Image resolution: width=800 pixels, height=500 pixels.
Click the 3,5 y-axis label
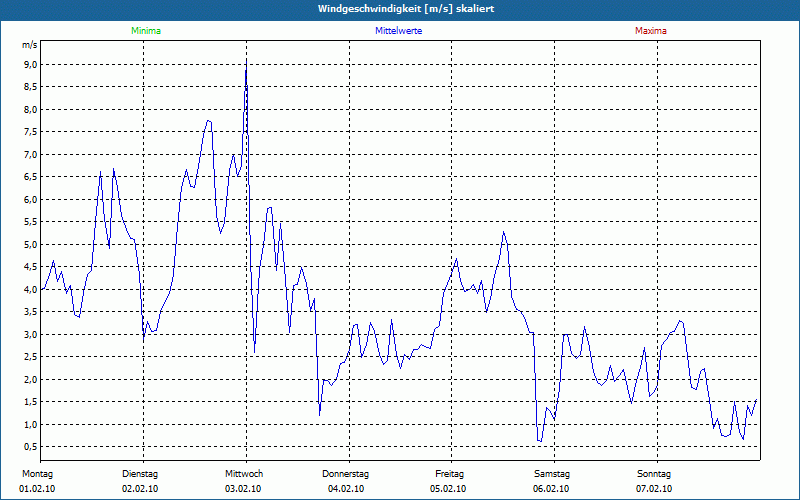[x=31, y=312]
